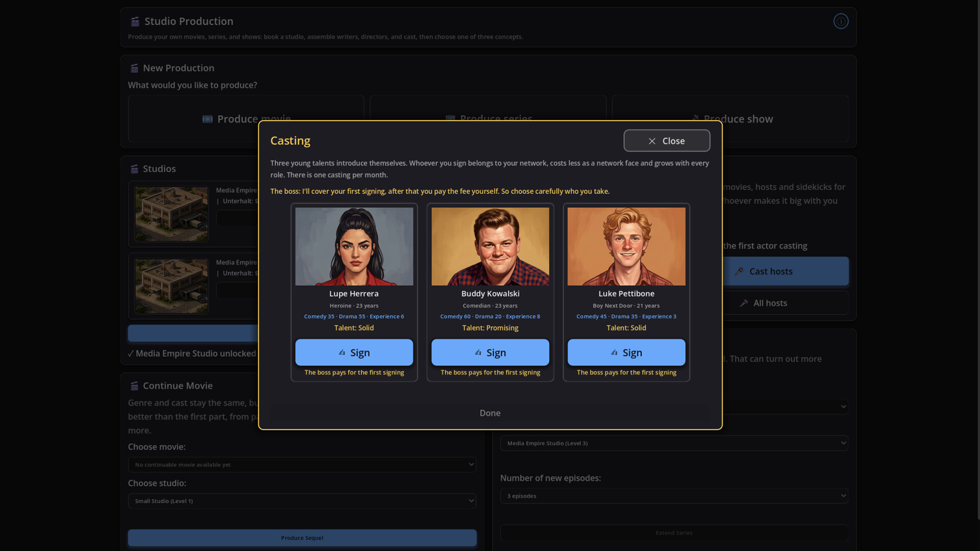Click 'Media Empire Studio unlocked' text

[x=196, y=354]
